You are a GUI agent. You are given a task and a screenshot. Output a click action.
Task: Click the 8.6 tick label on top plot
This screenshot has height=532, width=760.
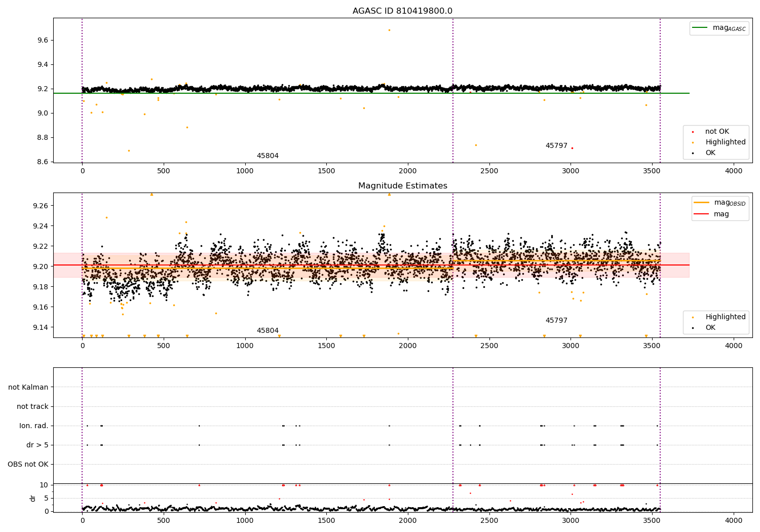(x=43, y=162)
